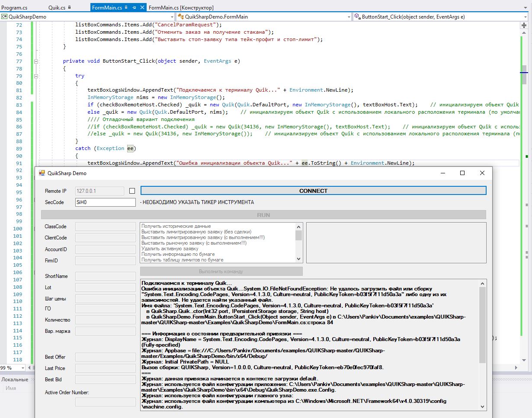Click the split editor handle above the scrollbar
This screenshot has height=418, width=532.
point(524,26)
